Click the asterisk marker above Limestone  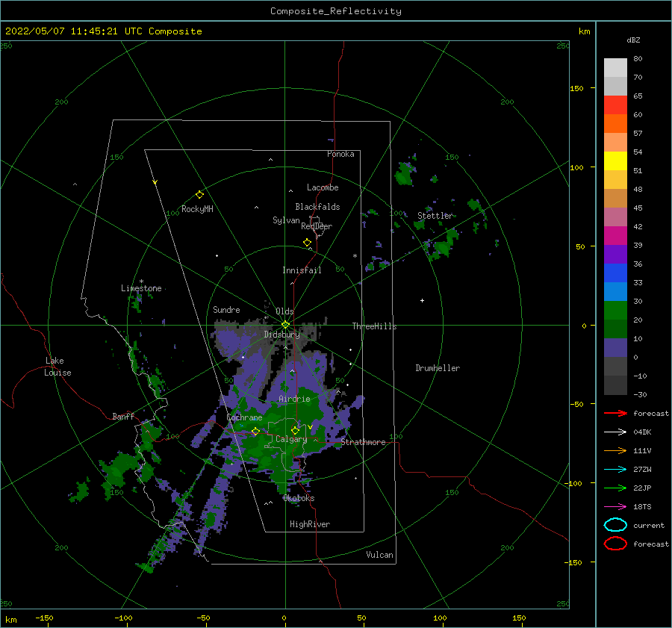pos(141,282)
